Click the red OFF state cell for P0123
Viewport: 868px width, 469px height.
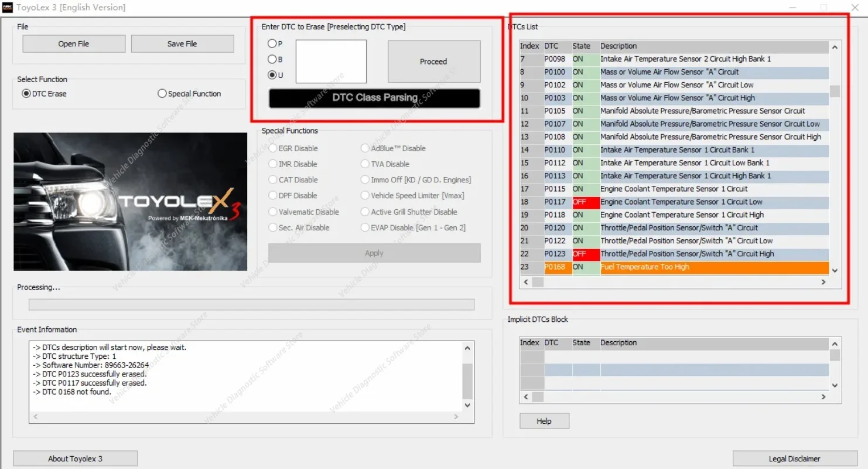[586, 254]
